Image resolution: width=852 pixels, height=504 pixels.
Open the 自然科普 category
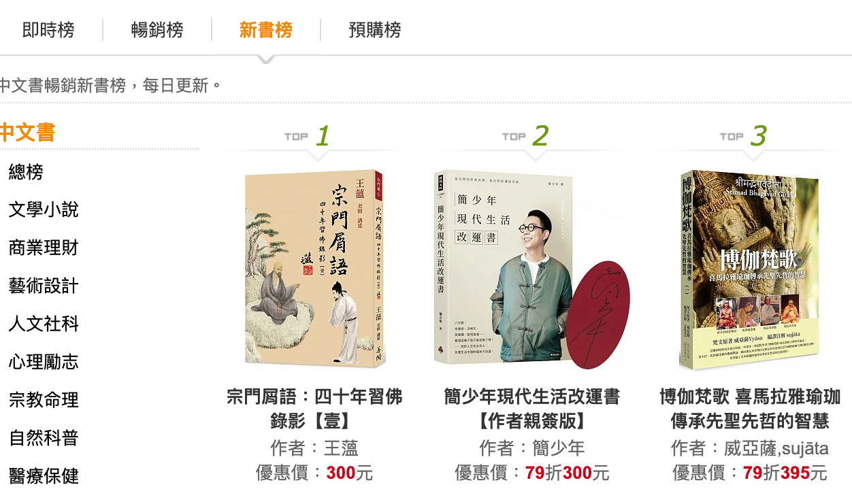[x=44, y=438]
